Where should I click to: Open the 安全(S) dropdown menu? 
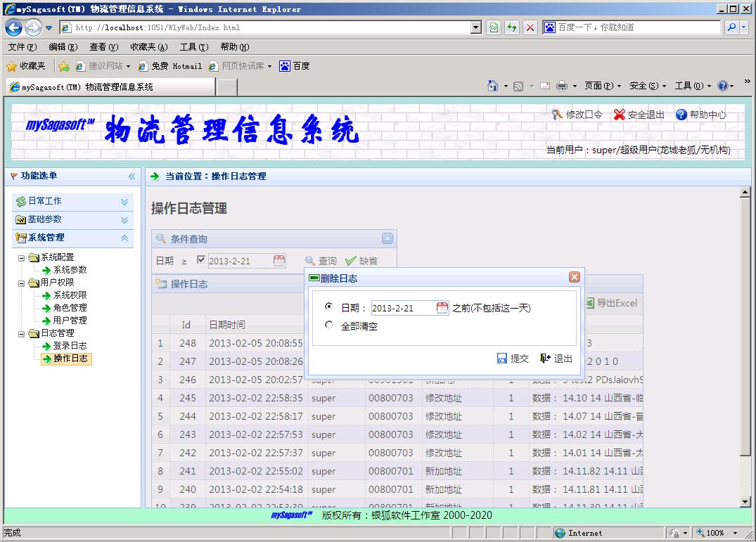coord(648,86)
